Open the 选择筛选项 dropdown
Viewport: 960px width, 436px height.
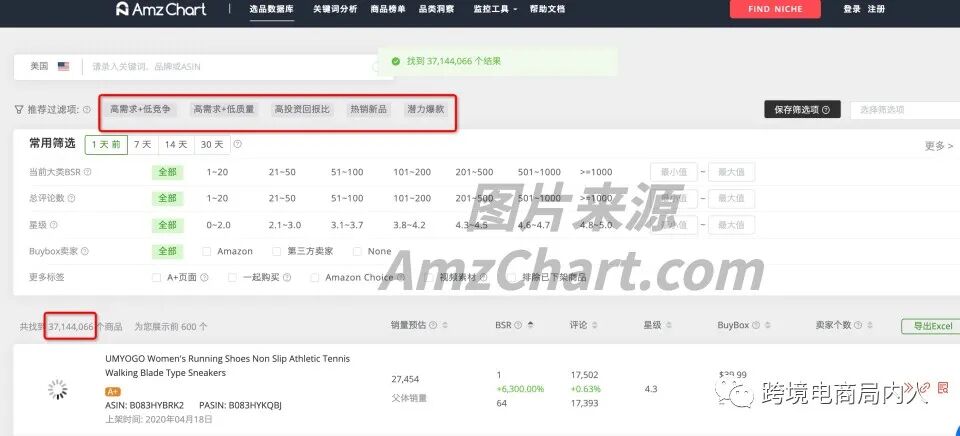(x=905, y=110)
